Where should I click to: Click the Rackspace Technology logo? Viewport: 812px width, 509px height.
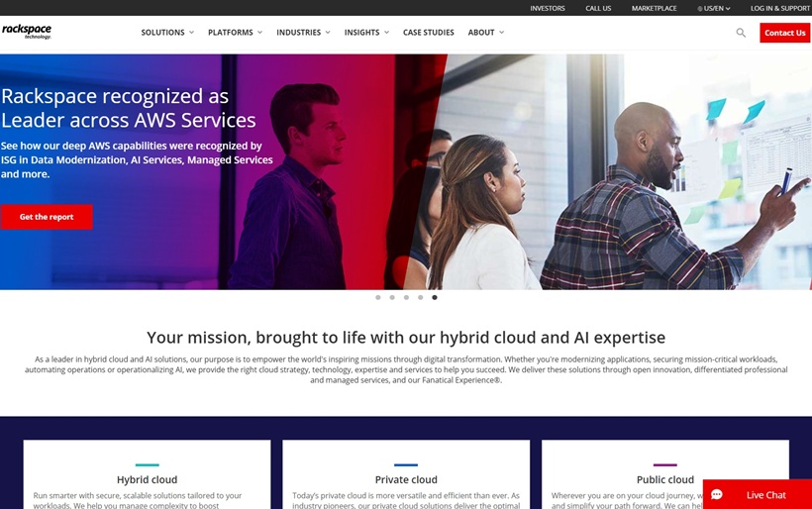[27, 32]
